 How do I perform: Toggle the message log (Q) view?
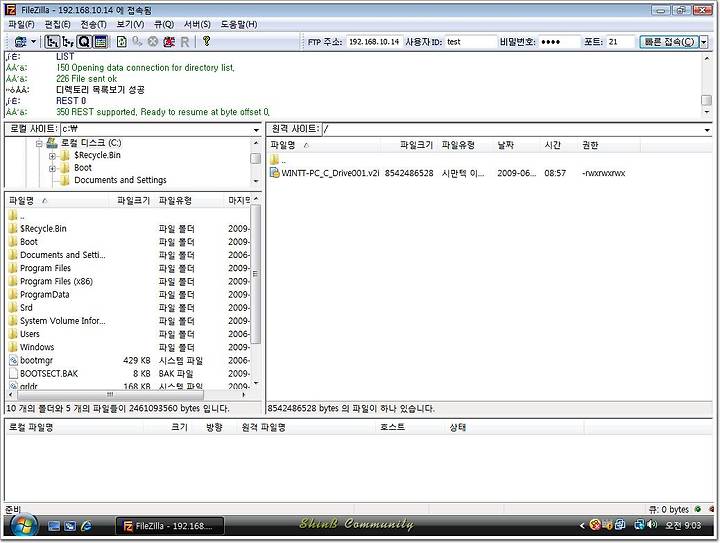(x=84, y=42)
